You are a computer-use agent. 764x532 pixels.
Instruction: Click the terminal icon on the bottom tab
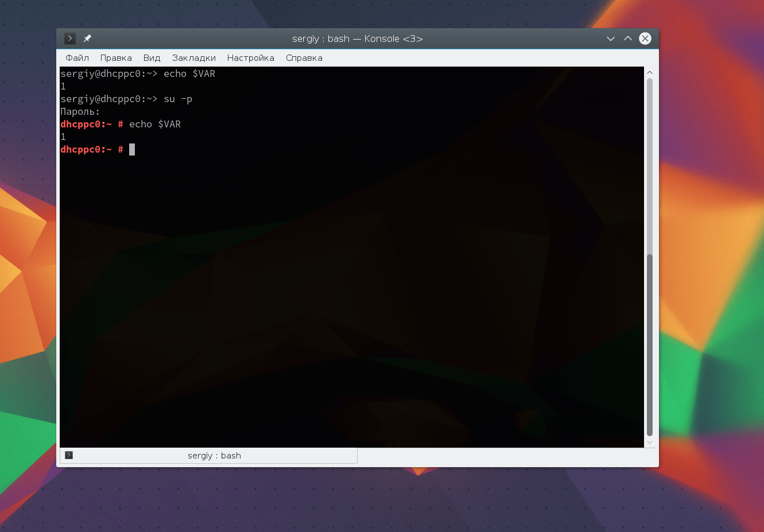click(x=69, y=455)
